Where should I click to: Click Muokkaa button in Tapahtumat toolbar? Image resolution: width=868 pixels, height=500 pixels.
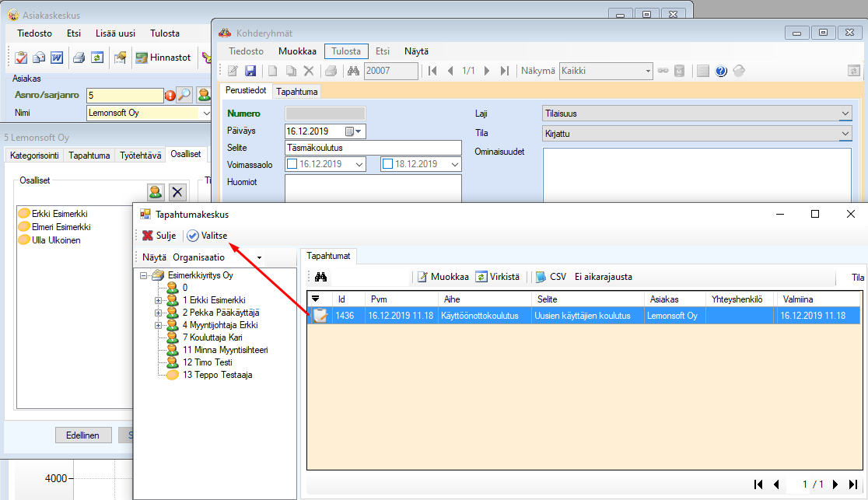coord(443,277)
